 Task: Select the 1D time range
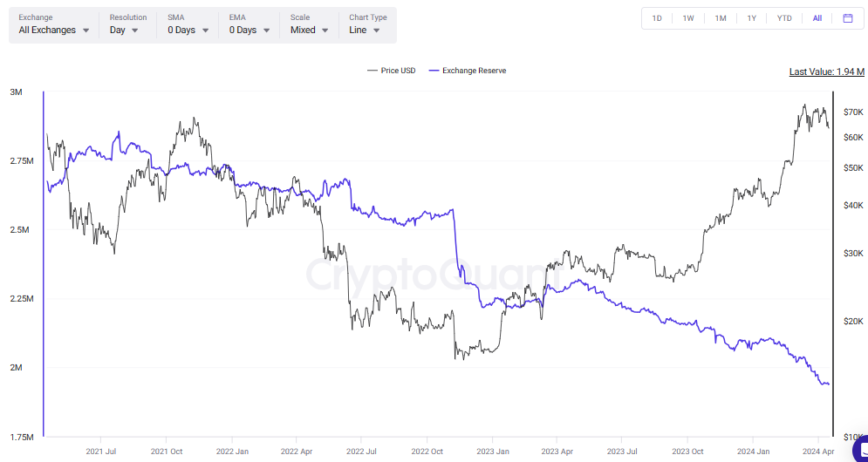coord(657,18)
